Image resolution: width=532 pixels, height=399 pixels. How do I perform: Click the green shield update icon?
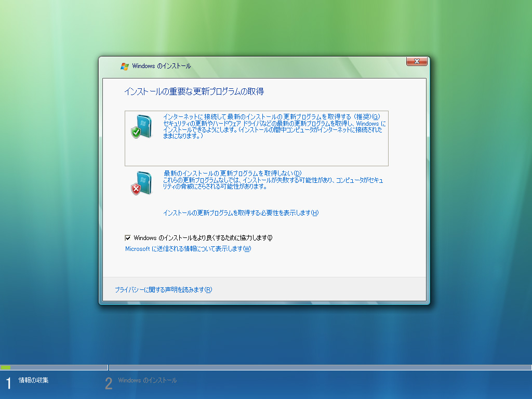pyautogui.click(x=141, y=127)
